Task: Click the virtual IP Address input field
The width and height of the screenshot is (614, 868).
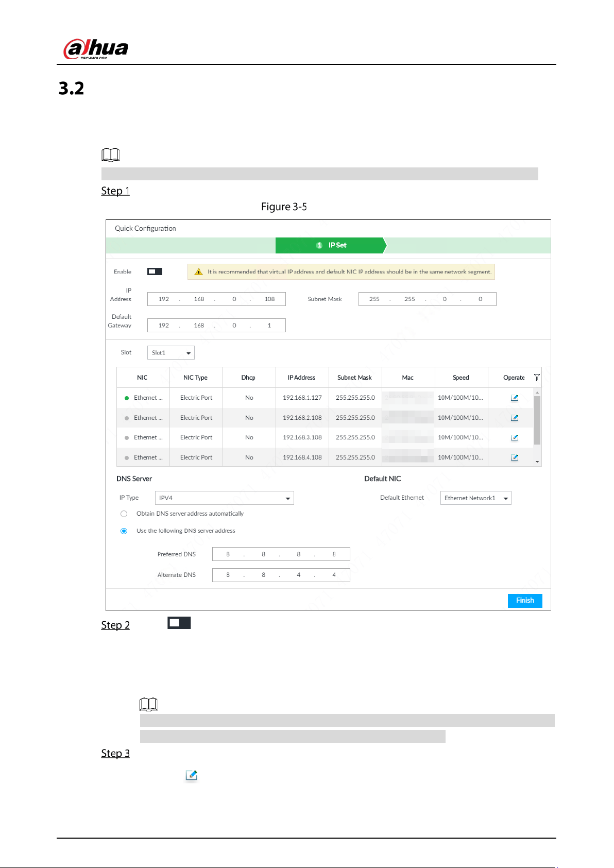Action: point(216,299)
